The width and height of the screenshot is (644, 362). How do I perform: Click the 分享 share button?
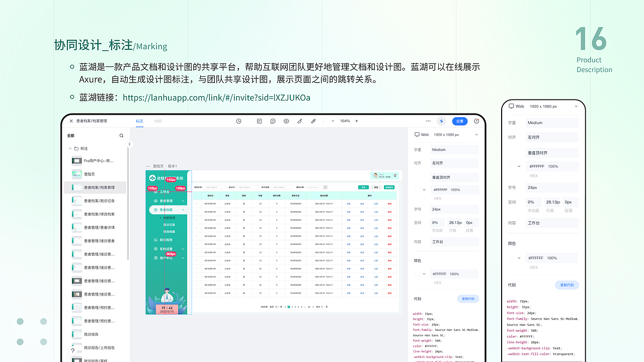coord(459,121)
